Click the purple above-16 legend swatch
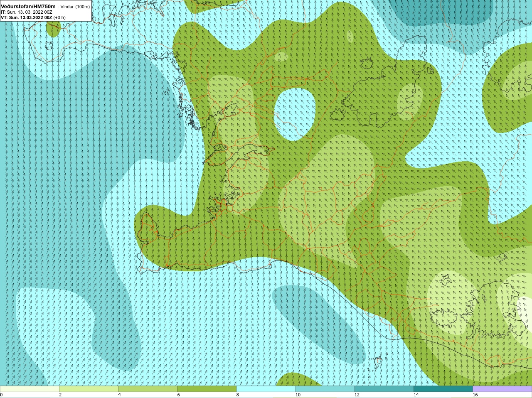 coord(502,389)
